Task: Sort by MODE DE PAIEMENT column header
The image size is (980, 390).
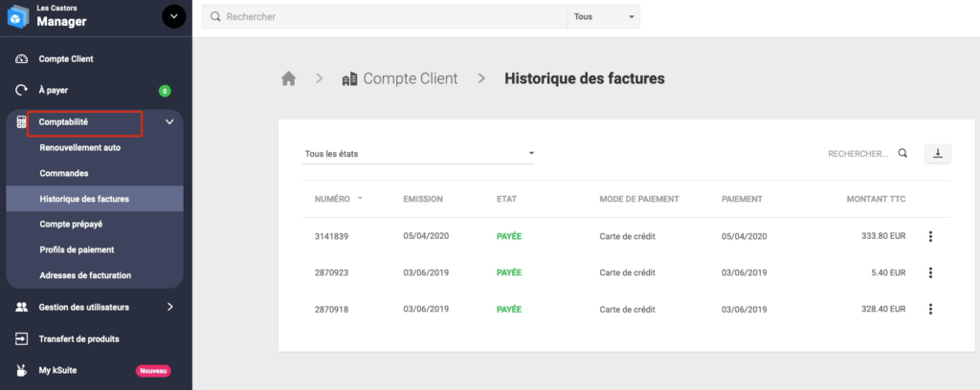Action: 639,199
